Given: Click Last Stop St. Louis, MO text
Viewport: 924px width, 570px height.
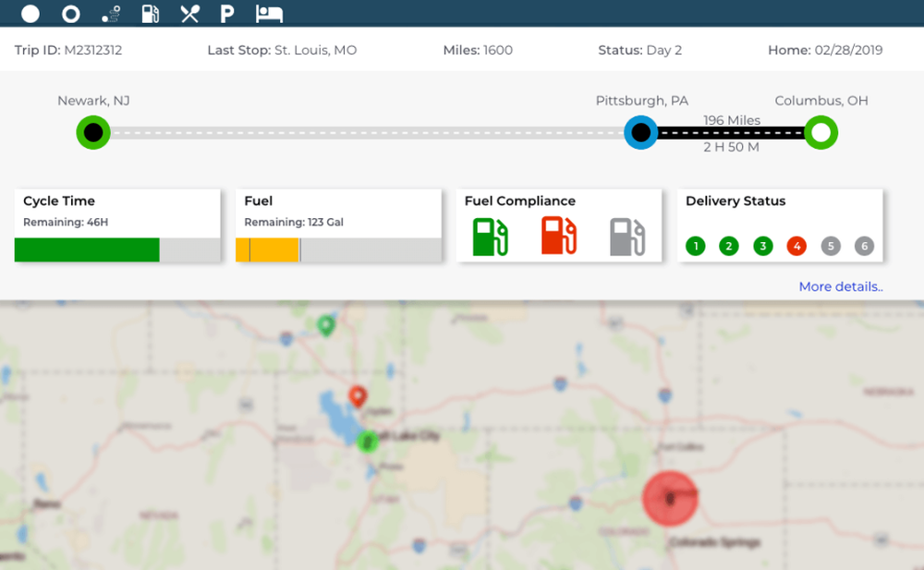Looking at the screenshot, I should [x=282, y=50].
